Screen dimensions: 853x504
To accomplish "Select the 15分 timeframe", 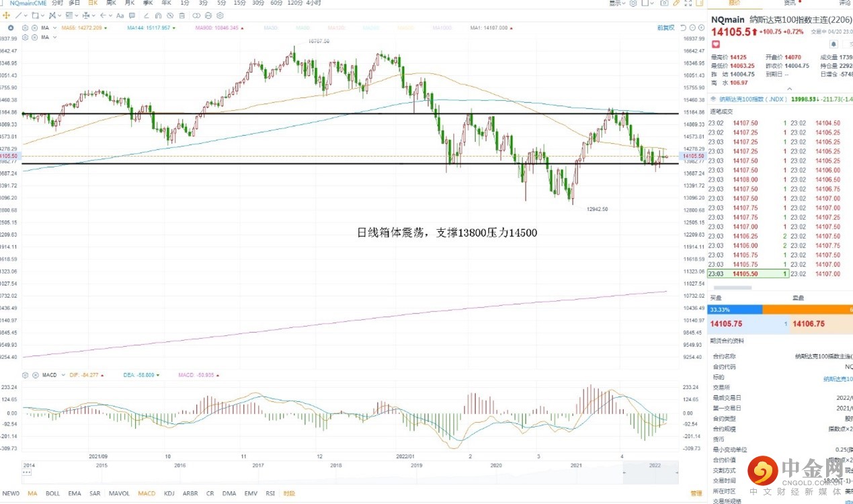I will click(239, 3).
